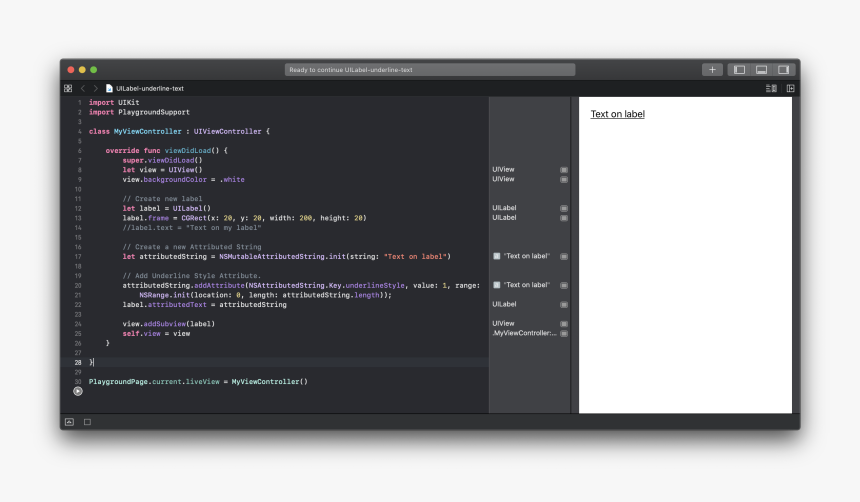The image size is (860, 502).
Task: Go back in editor history
Action: [83, 88]
